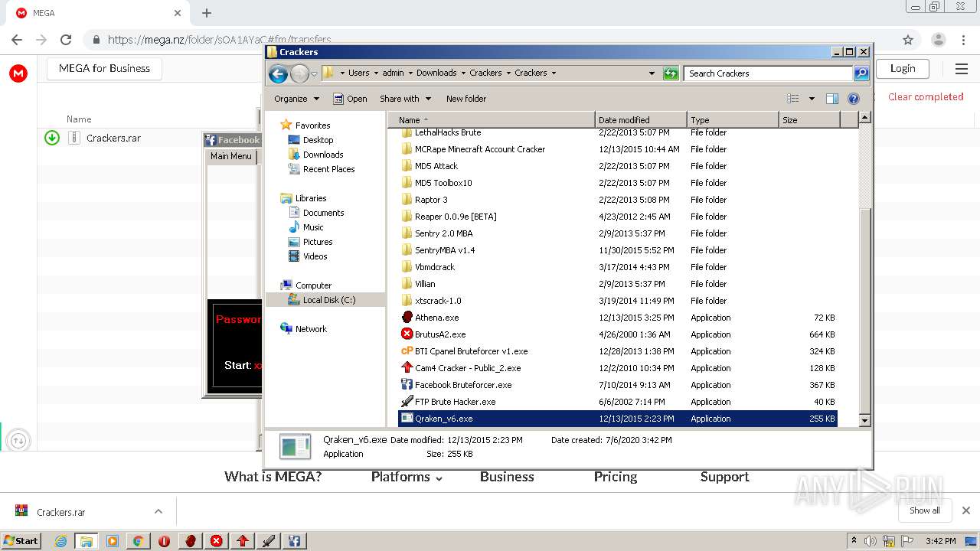Open Chrome from the taskbar
980x551 pixels.
(x=138, y=541)
